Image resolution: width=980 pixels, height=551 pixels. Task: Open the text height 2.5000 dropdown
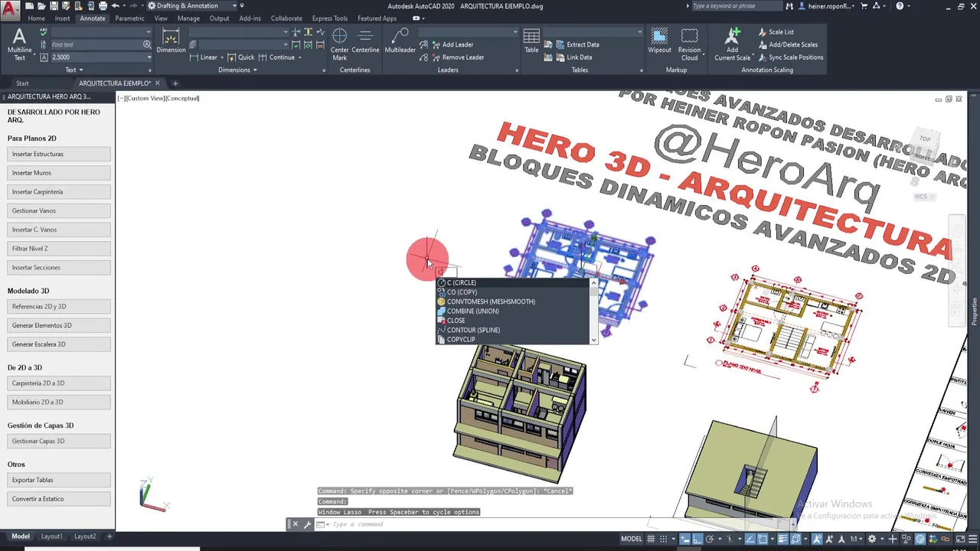pyautogui.click(x=148, y=57)
